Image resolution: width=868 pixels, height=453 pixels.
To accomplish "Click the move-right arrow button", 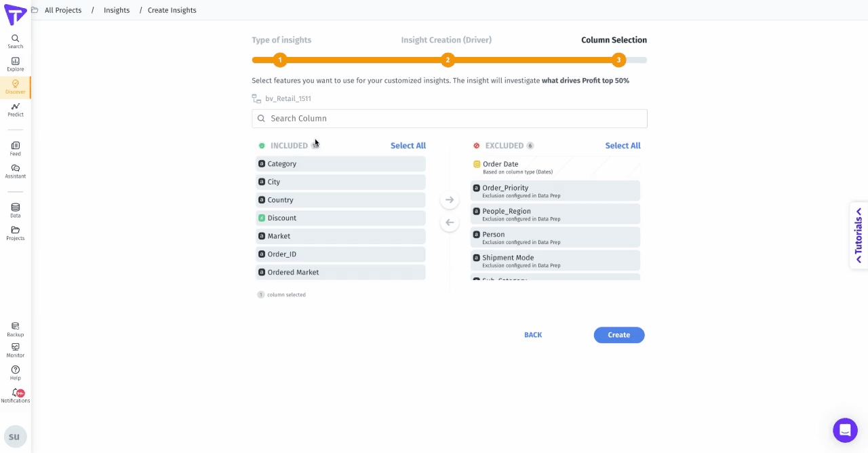I will tap(450, 200).
